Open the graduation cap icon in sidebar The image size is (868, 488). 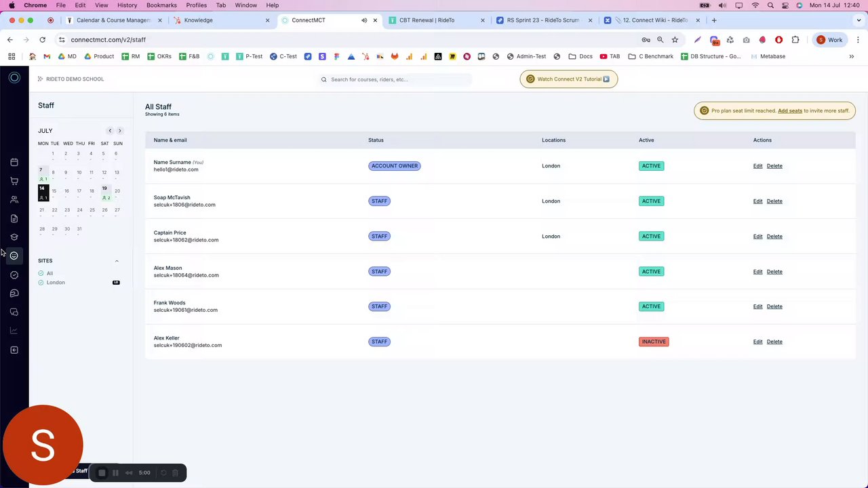point(14,237)
